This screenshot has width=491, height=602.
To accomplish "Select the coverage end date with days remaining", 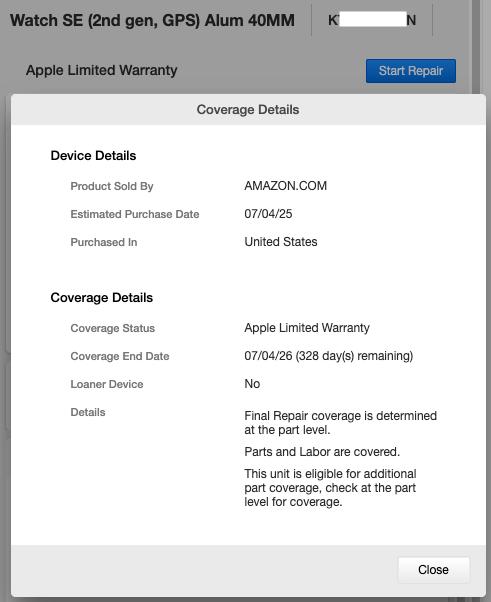I will [x=329, y=356].
